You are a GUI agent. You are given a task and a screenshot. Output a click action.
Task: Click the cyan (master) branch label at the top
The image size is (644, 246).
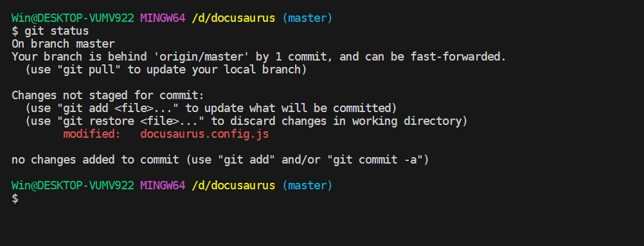point(307,18)
